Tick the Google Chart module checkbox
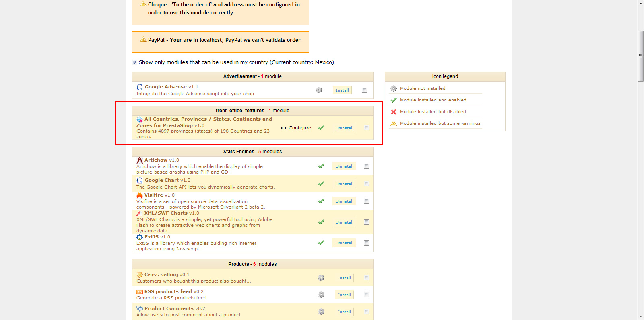644x320 pixels. click(366, 183)
